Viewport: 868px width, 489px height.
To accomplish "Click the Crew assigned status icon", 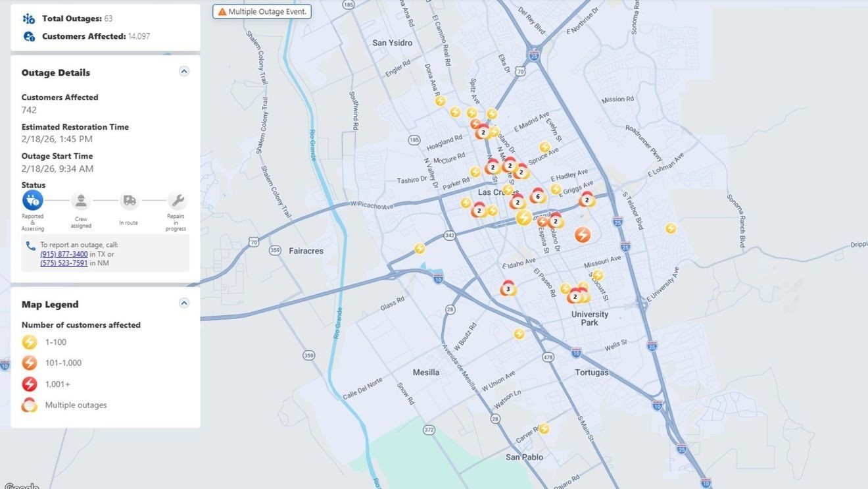I will point(81,200).
